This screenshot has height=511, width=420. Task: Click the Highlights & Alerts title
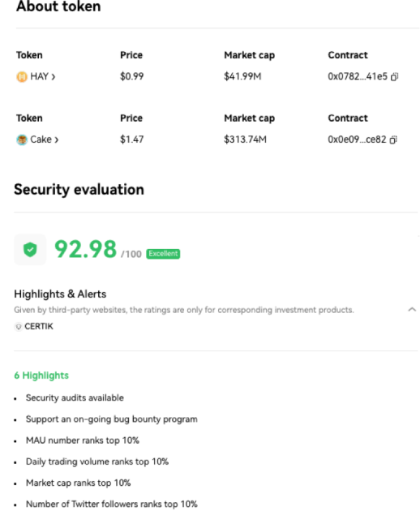click(x=60, y=294)
